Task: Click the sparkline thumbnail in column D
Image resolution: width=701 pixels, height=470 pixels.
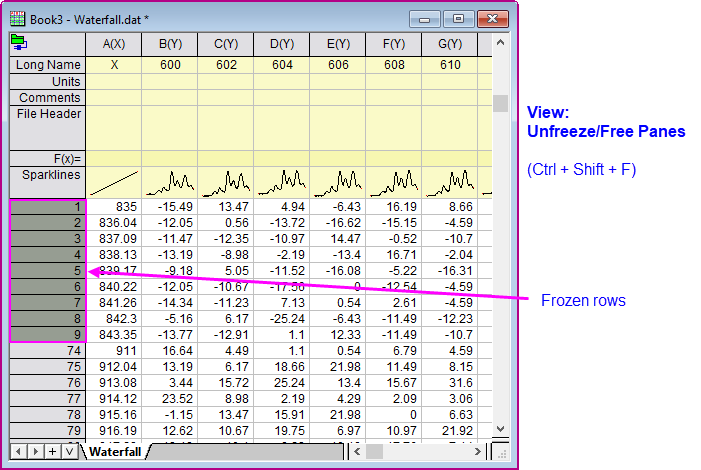Action: click(x=282, y=183)
